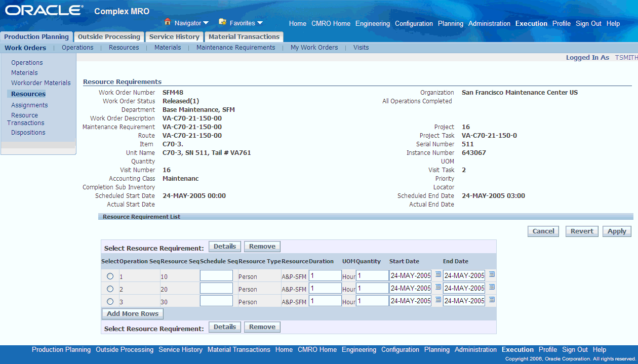Click Duration field for row 3

click(325, 301)
